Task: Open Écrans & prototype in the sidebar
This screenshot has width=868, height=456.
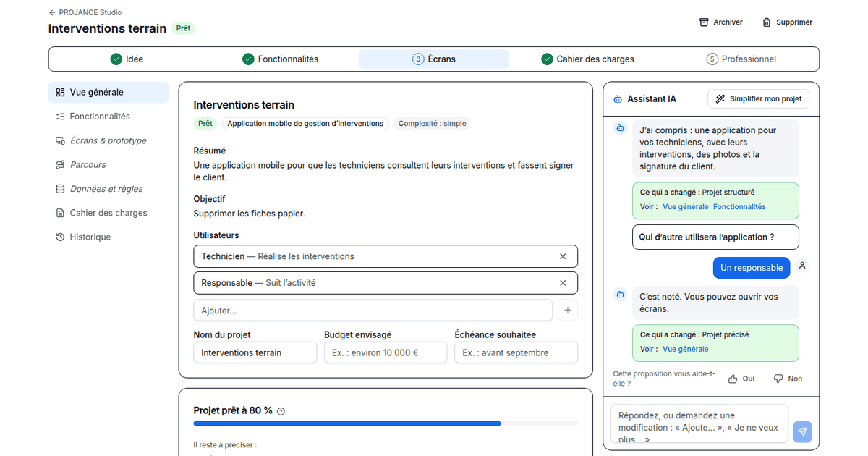Action: (x=109, y=140)
